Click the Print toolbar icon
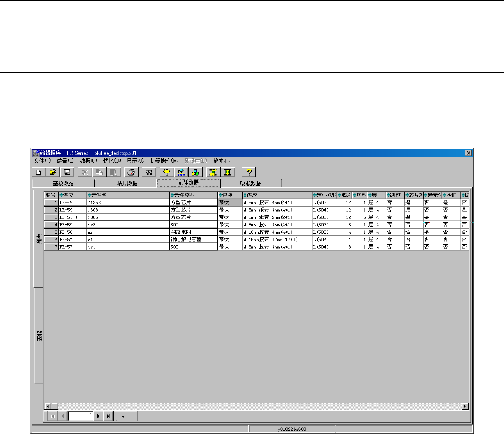504x434 pixels. pos(131,172)
